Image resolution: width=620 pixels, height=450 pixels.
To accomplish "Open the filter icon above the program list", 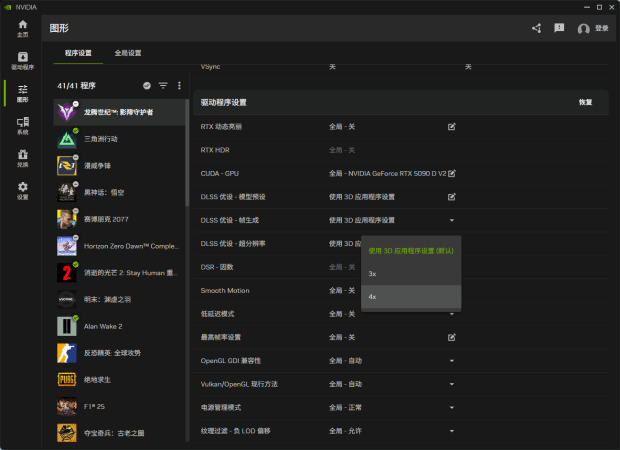I will click(x=163, y=85).
